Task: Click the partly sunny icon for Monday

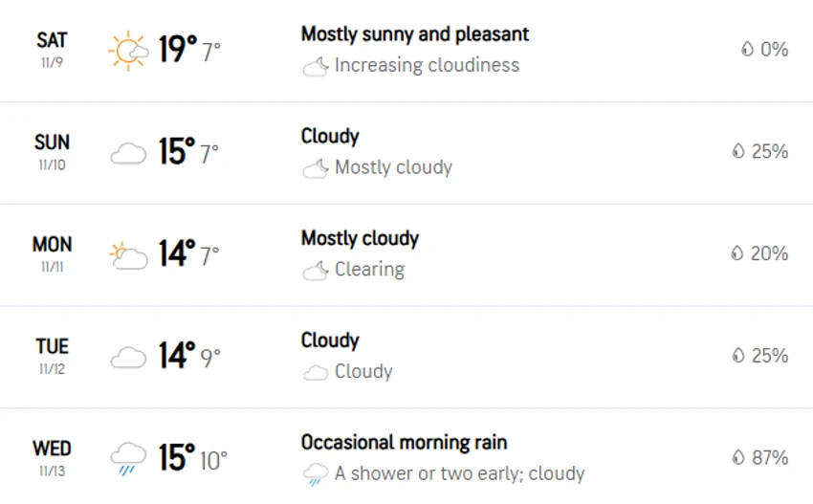Action: click(128, 255)
